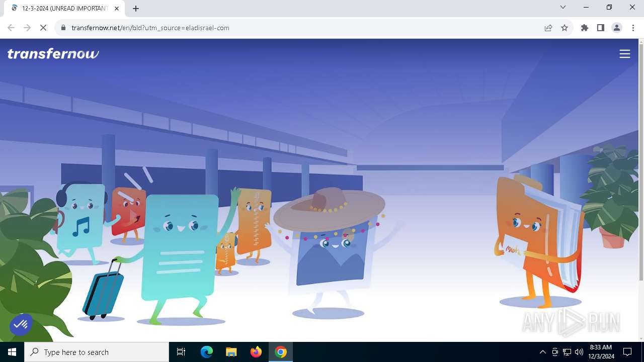Open the Windows Start menu
This screenshot has width=644, height=362.
12,352
